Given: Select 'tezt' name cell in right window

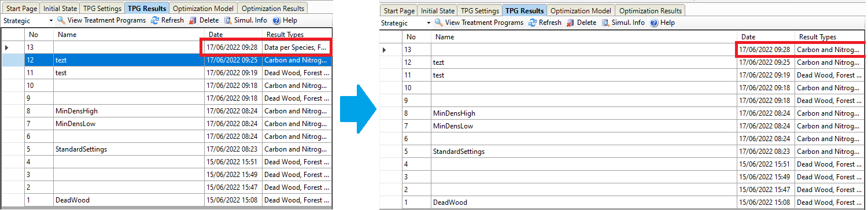Looking at the screenshot, I should (584, 62).
